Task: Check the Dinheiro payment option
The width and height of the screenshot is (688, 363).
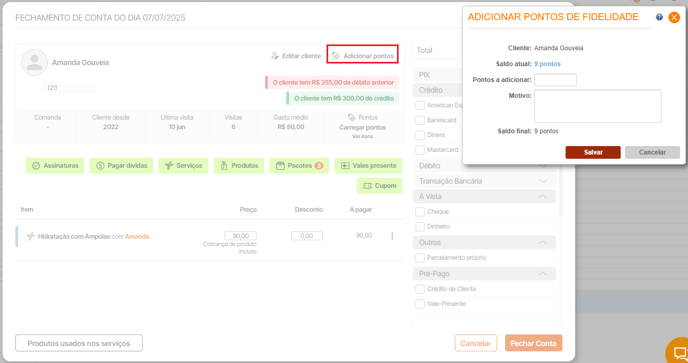Action: coord(420,226)
